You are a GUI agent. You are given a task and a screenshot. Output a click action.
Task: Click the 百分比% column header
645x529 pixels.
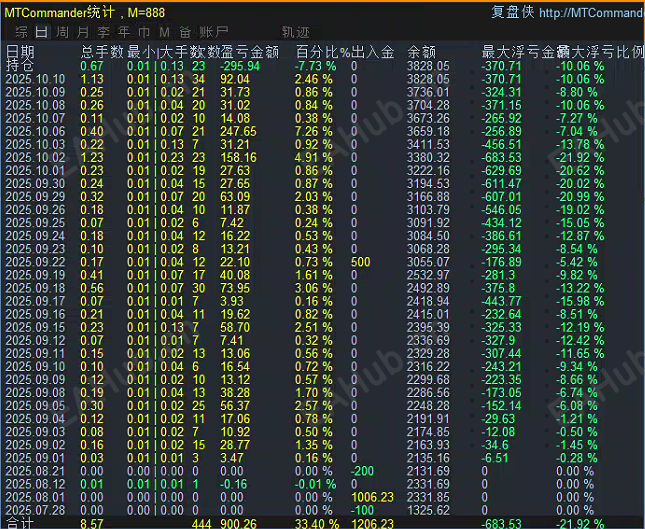(323, 52)
